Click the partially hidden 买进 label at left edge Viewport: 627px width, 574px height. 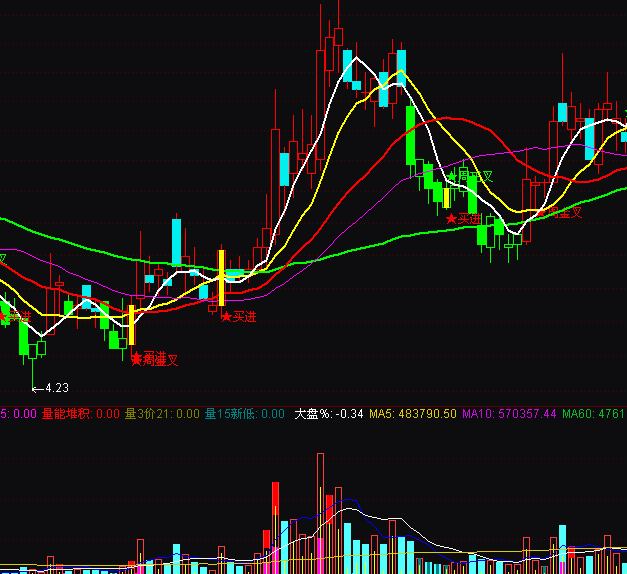tap(15, 317)
